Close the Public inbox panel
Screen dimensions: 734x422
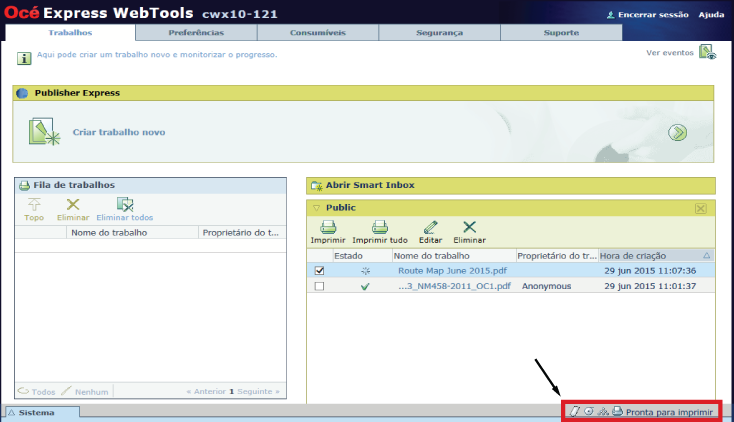(x=700, y=208)
